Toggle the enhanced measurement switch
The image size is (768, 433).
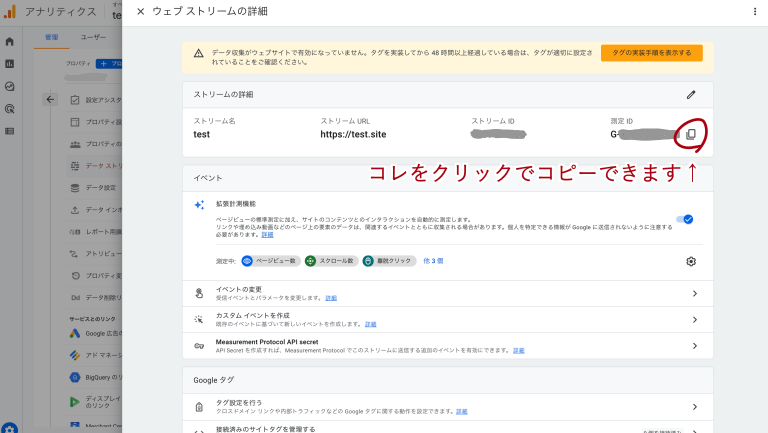tap(685, 219)
